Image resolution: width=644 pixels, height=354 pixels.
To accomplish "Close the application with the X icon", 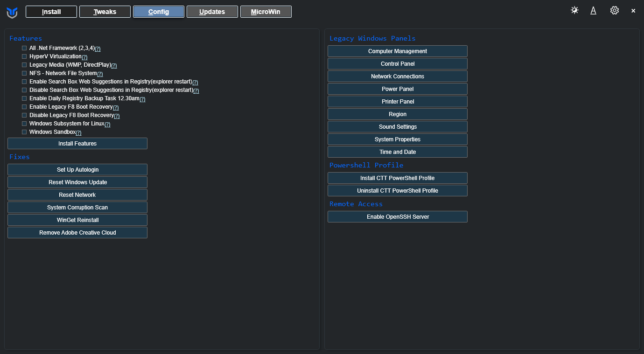I will [633, 11].
